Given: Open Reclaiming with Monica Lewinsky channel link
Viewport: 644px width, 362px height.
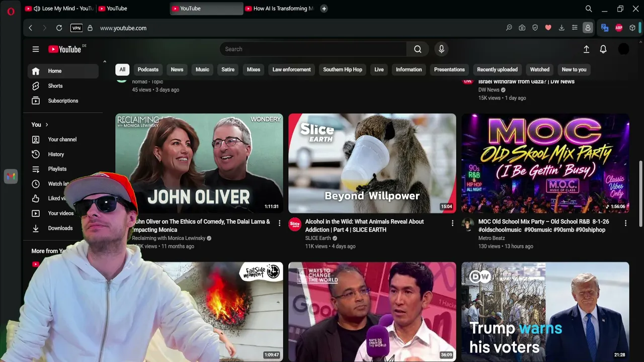Looking at the screenshot, I should (x=169, y=238).
